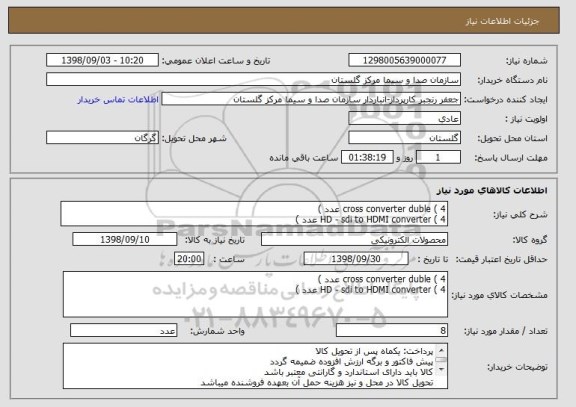Click the label اولویت نیاز
576x407 pixels.
pyautogui.click(x=526, y=119)
